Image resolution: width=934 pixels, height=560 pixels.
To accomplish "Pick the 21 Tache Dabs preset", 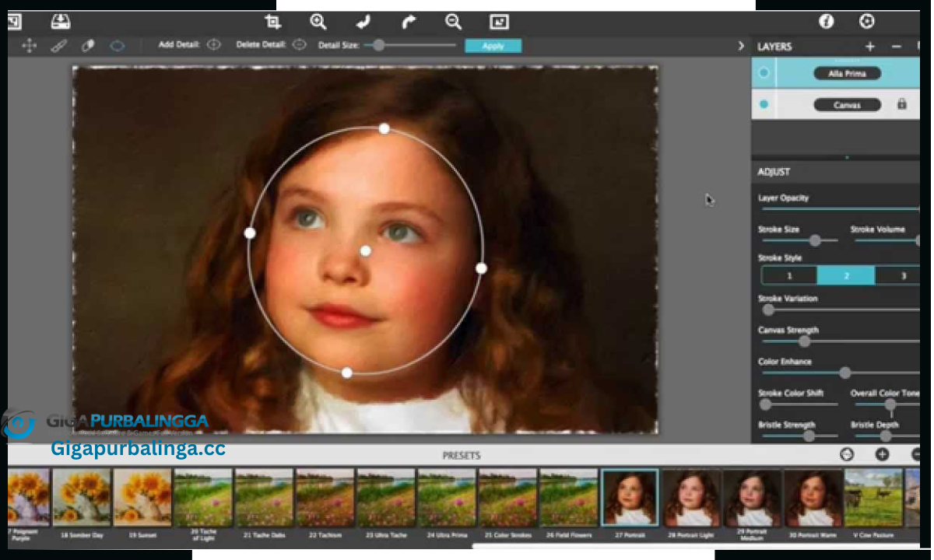I will pos(264,497).
